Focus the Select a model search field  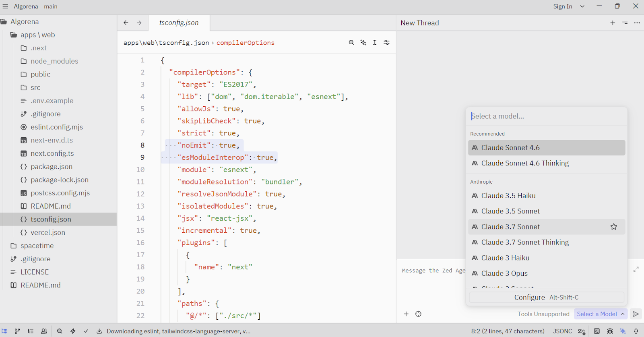point(546,116)
